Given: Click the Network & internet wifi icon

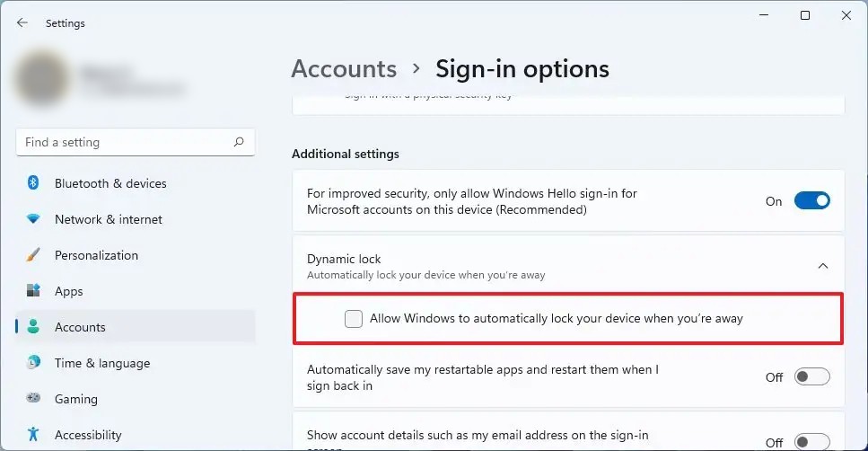Looking at the screenshot, I should (33, 219).
